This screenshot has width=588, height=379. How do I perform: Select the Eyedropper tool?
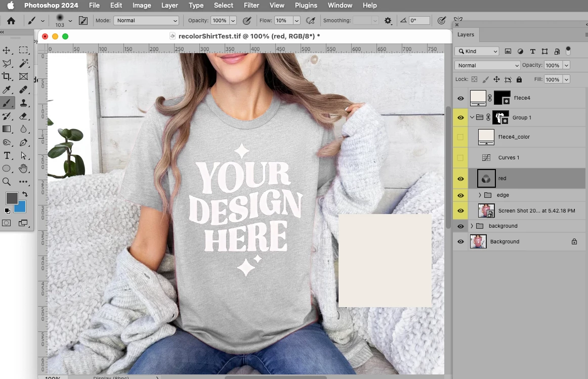tap(7, 90)
